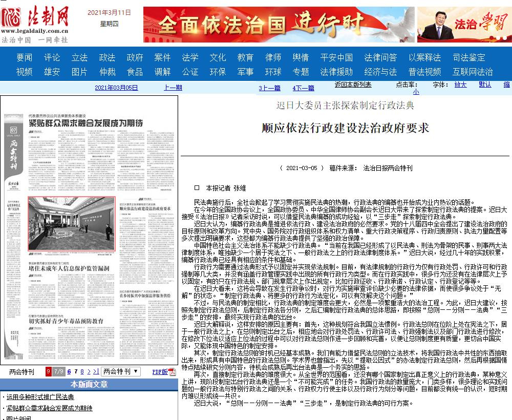Go to the 舆情 channel

coord(301,57)
